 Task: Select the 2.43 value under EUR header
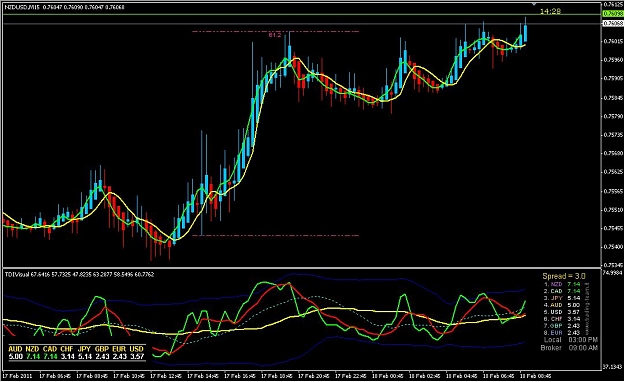pyautogui.click(x=119, y=356)
